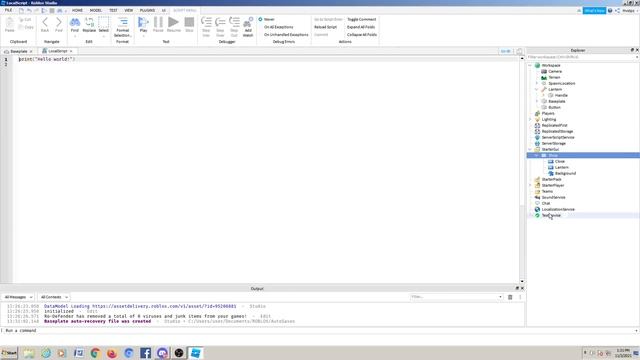Viewport: 640px width, 360px height.
Task: Click the Explorer filter workspace field
Action: [x=582, y=57]
